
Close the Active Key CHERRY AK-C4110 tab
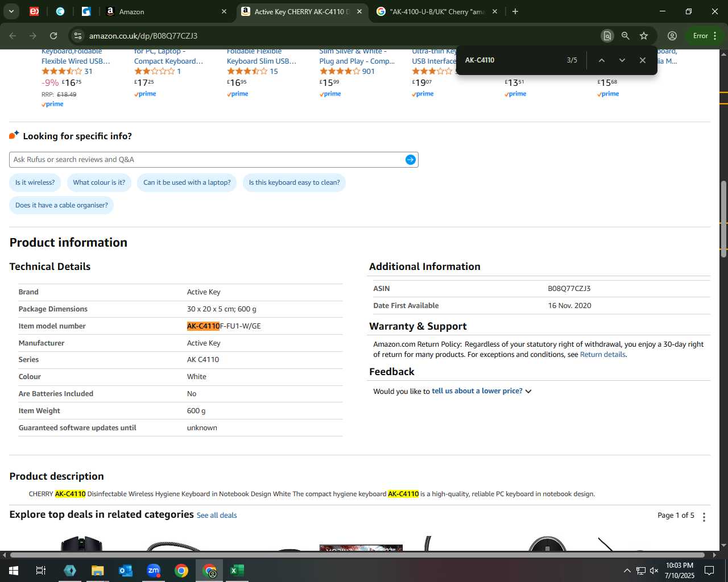359,11
